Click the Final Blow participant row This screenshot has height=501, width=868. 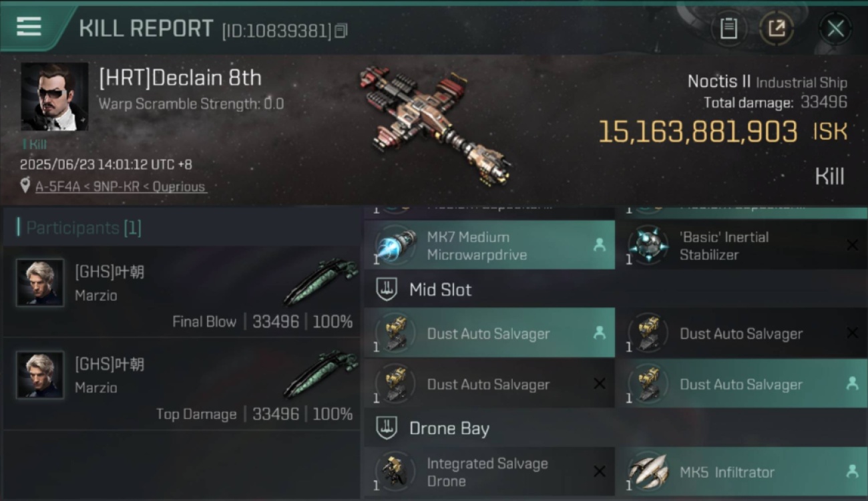182,292
